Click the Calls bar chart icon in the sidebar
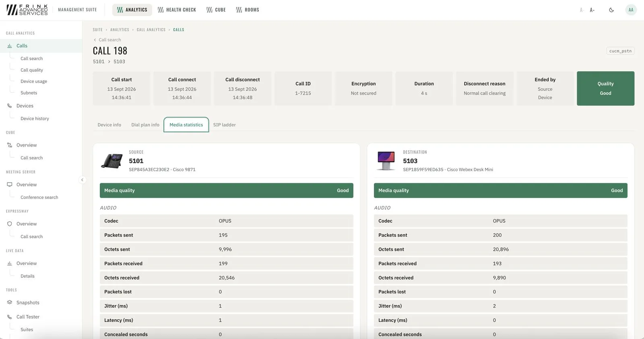This screenshot has height=339, width=644. (x=10, y=46)
